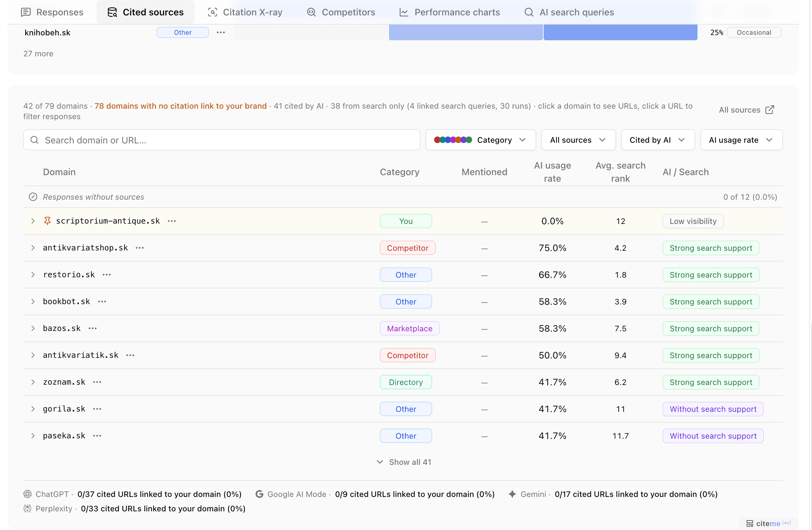Click the Directory category tag for zoznam.sk

406,382
